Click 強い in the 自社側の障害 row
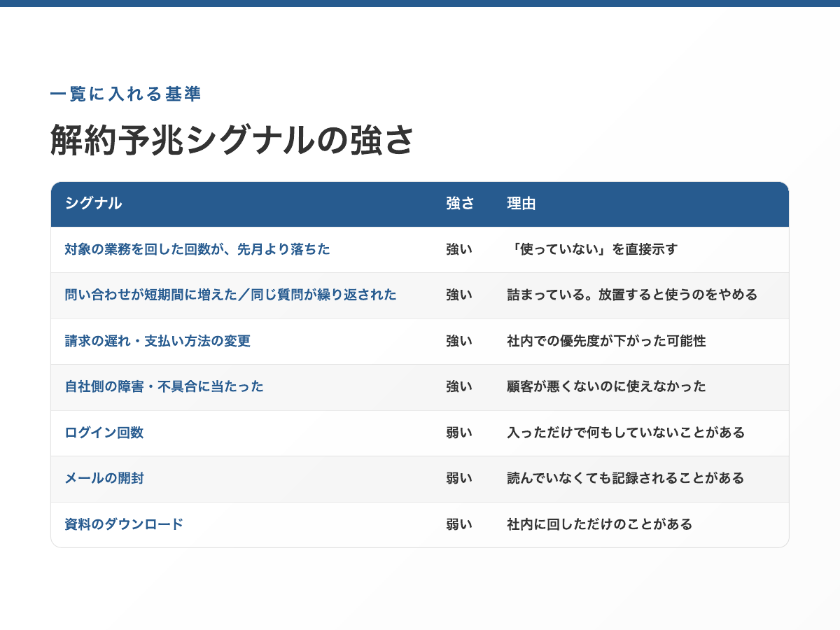The image size is (840, 630). pos(459,386)
